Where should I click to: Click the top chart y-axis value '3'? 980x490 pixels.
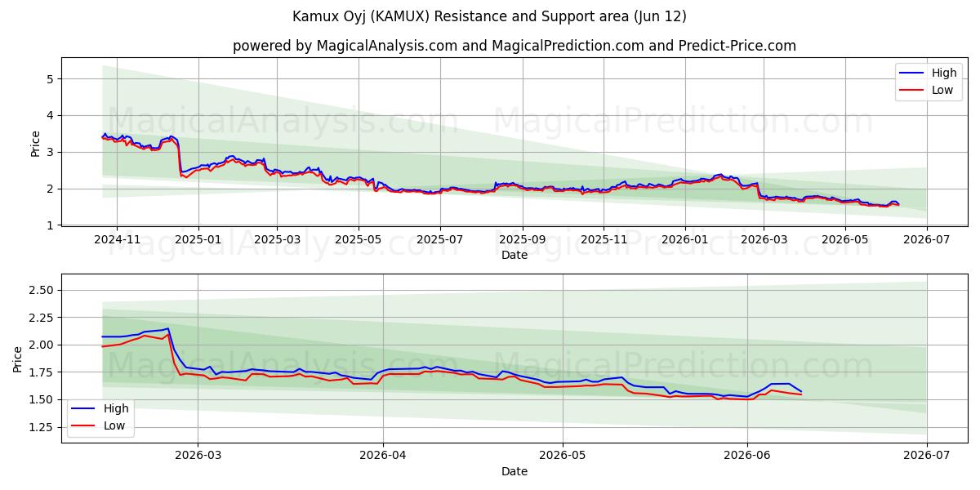(51, 152)
